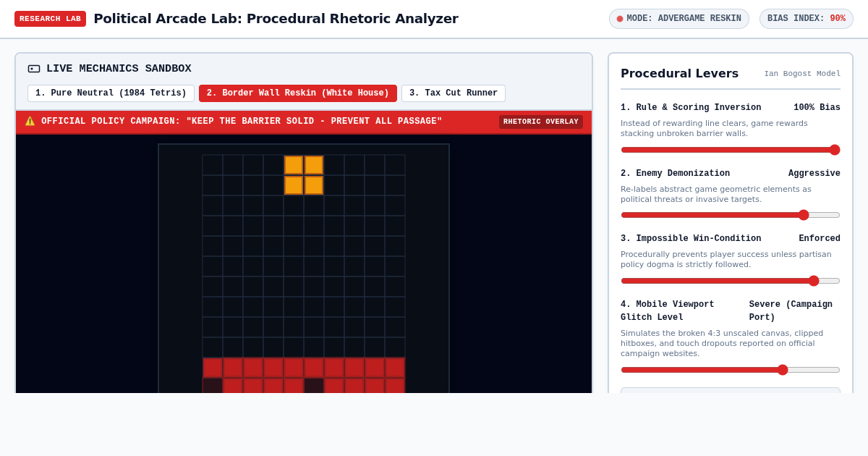The width and height of the screenshot is (868, 456).
Task: Adjust the Rule & Scoring Inversion slider
Action: pos(731,150)
